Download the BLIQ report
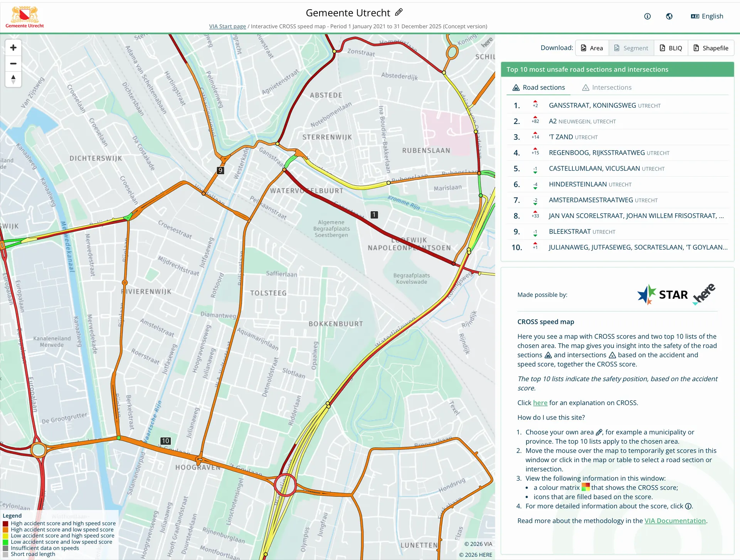 (671, 48)
